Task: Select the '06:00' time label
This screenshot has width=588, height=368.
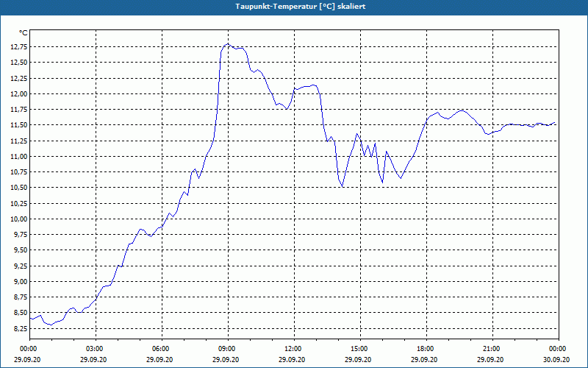Action: (x=162, y=349)
